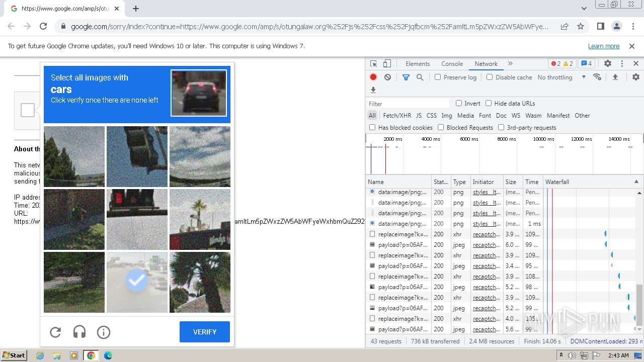Reload the CAPTCHA challenge
Screen dimensions: 644x362
(x=55, y=332)
